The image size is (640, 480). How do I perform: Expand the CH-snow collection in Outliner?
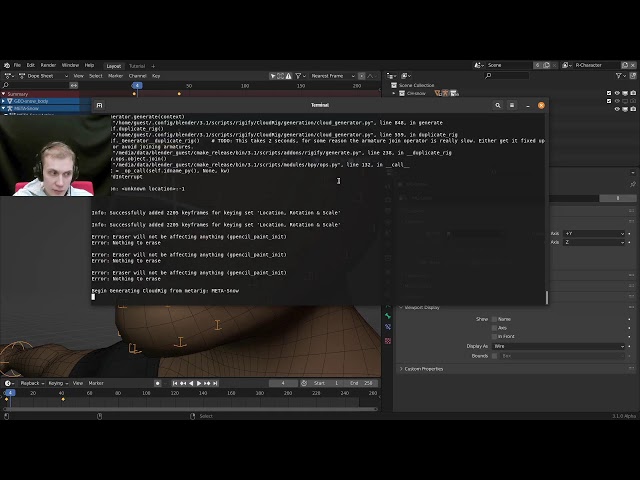(x=394, y=93)
